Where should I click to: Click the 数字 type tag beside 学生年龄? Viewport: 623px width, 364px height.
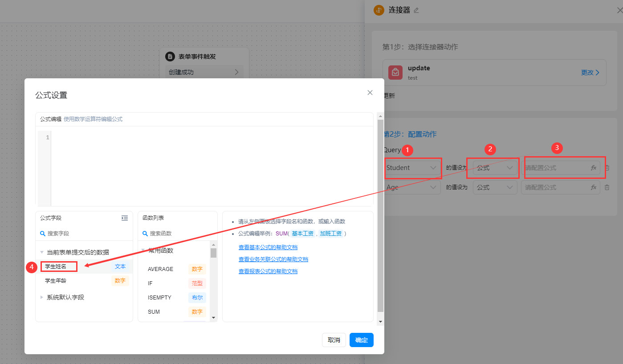(x=120, y=281)
